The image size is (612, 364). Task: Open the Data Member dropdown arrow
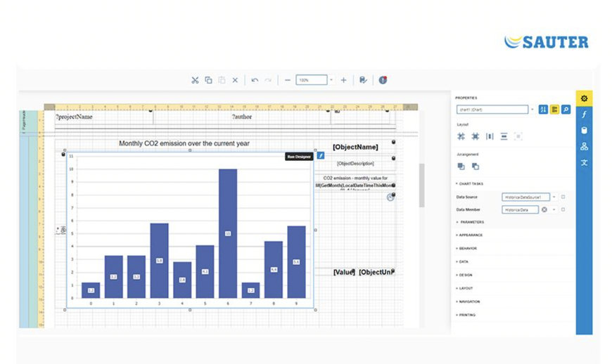[x=554, y=209]
